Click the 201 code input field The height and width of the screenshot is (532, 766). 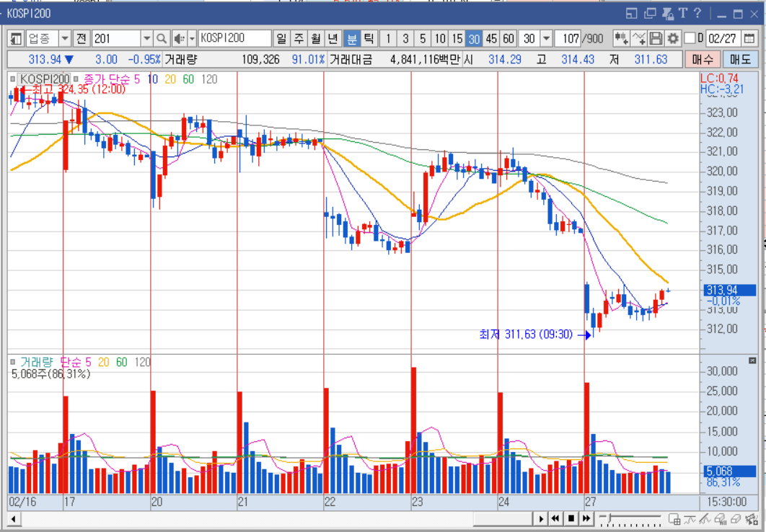[x=116, y=38]
